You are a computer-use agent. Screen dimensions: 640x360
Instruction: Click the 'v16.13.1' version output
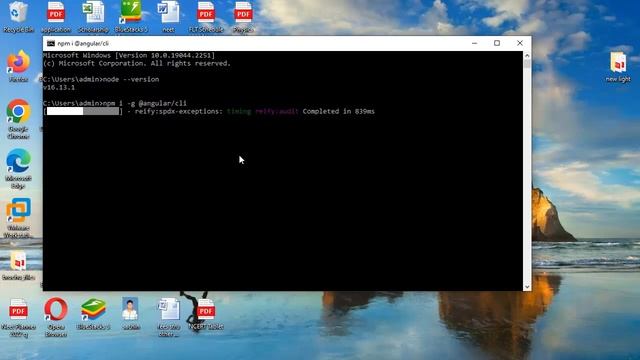pyautogui.click(x=59, y=87)
